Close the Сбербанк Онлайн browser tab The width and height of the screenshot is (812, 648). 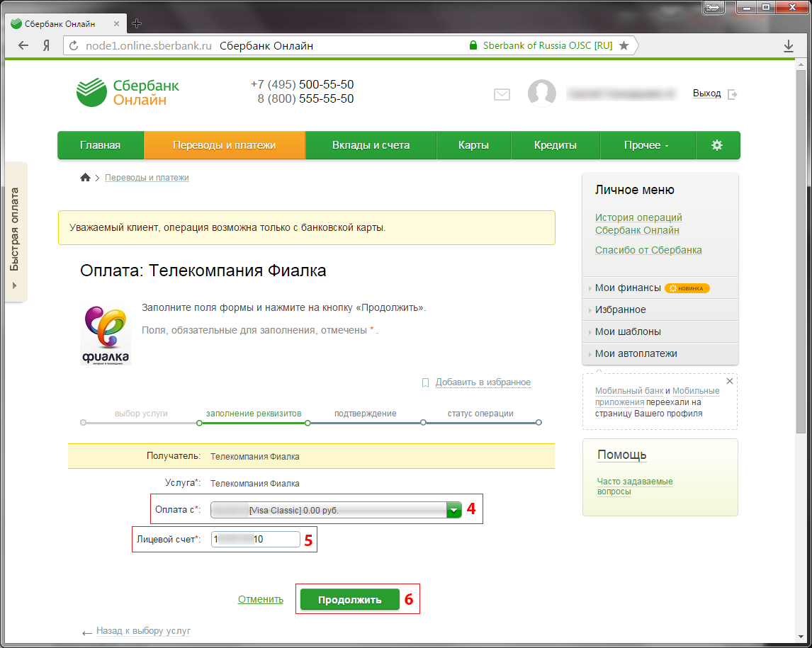click(x=116, y=24)
